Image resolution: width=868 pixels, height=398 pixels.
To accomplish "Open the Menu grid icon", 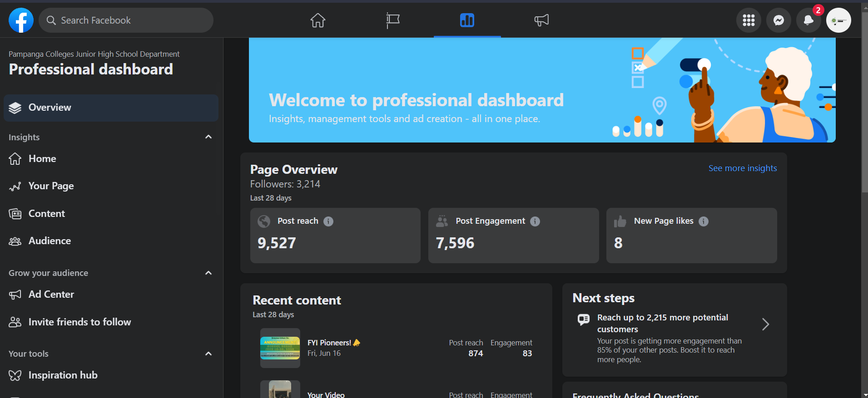I will (x=749, y=20).
